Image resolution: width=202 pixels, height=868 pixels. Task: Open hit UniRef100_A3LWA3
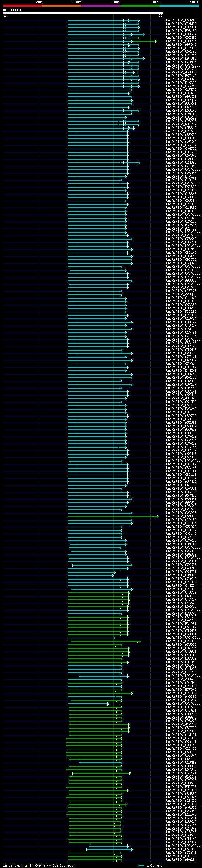(181, 398)
